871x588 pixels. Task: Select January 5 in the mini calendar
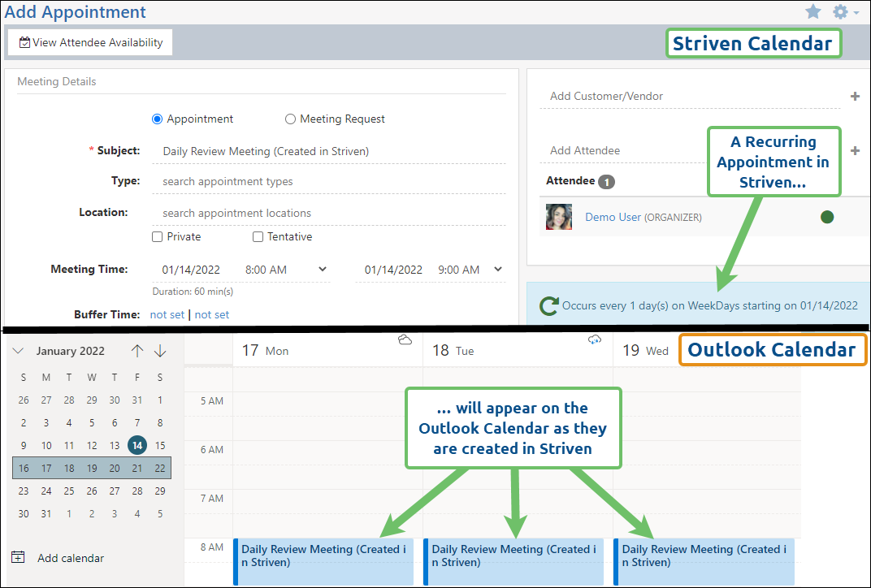[x=92, y=422]
